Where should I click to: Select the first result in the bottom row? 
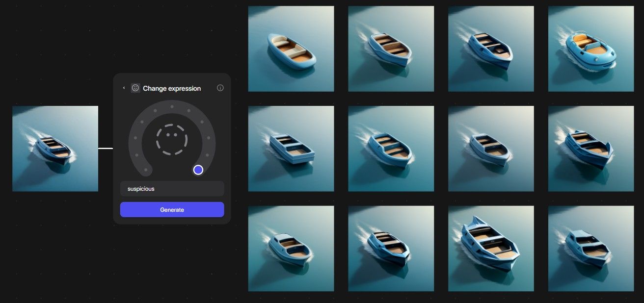tap(291, 249)
